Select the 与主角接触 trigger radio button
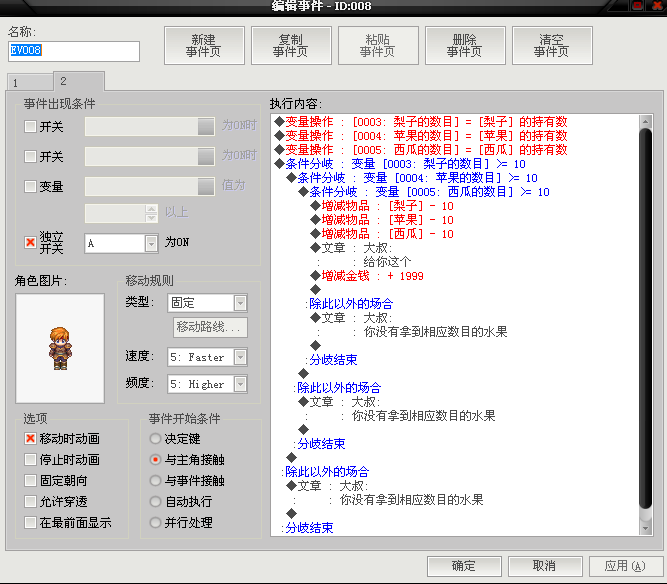The width and height of the screenshot is (667, 584). [156, 459]
